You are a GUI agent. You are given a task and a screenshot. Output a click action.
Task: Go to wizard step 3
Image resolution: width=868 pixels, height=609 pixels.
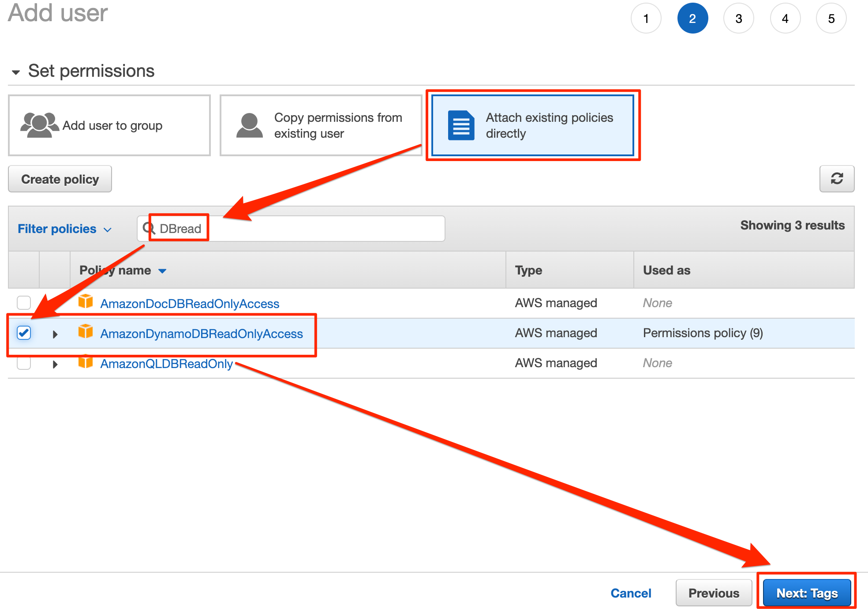[739, 19]
